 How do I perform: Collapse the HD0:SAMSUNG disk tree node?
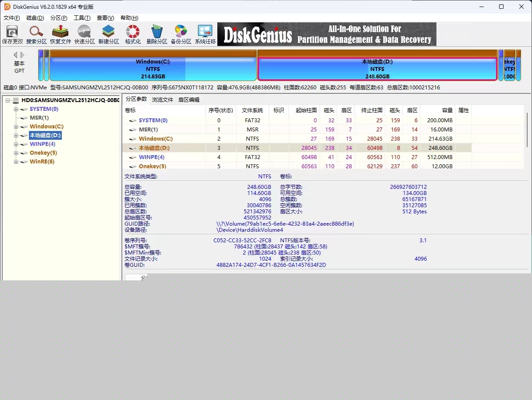click(7, 100)
